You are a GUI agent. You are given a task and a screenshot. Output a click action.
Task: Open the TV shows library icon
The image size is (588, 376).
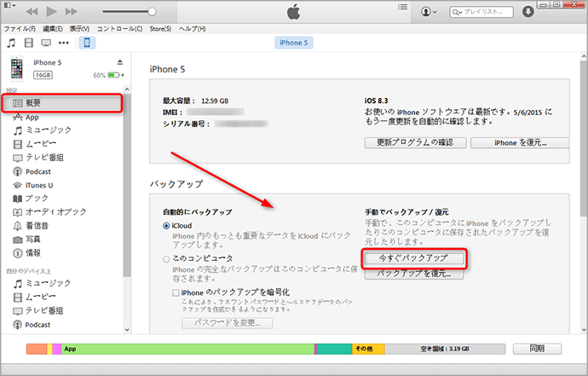[46, 43]
